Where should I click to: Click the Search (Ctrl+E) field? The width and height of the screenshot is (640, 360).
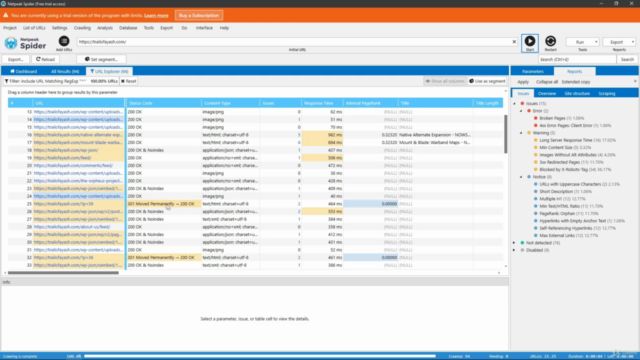pos(577,60)
